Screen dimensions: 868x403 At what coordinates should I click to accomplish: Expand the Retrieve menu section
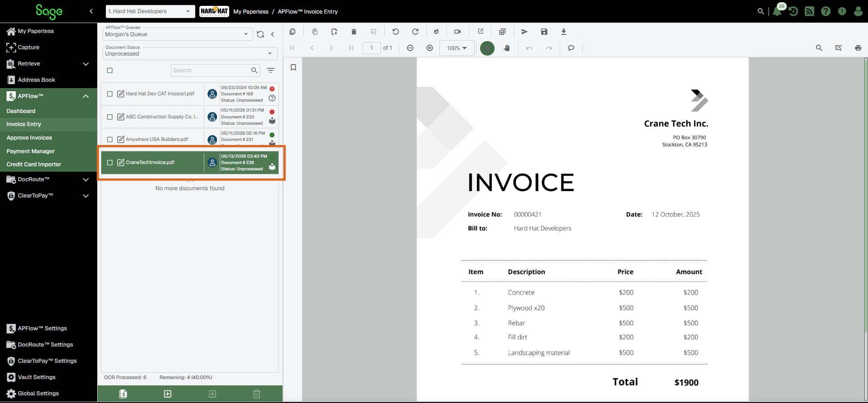[86, 64]
